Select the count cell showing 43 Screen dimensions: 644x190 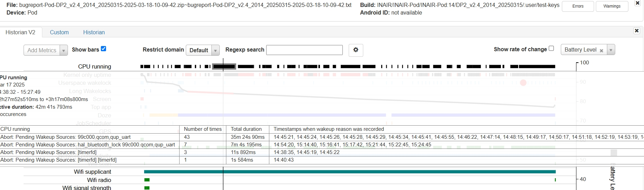point(202,137)
